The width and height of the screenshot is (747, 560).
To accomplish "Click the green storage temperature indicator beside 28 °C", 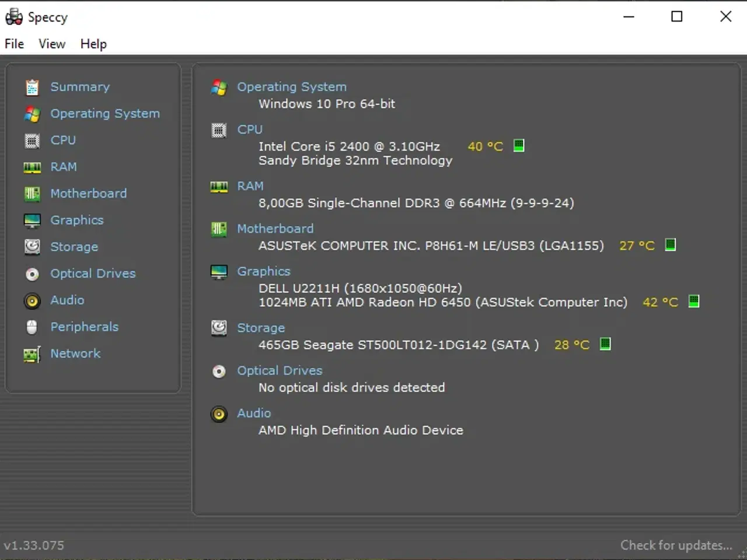I will coord(606,344).
